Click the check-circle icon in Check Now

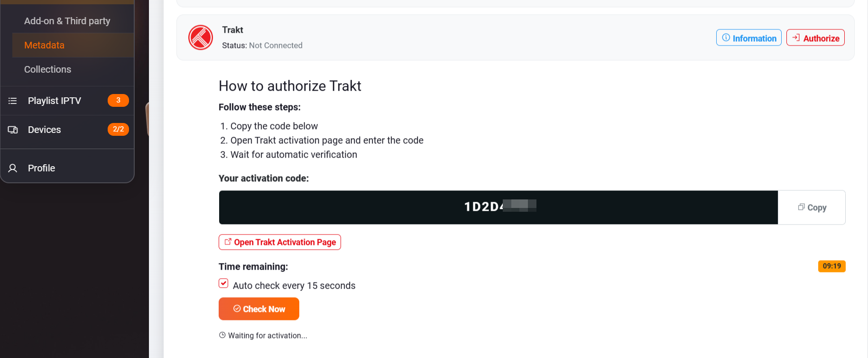(236, 309)
